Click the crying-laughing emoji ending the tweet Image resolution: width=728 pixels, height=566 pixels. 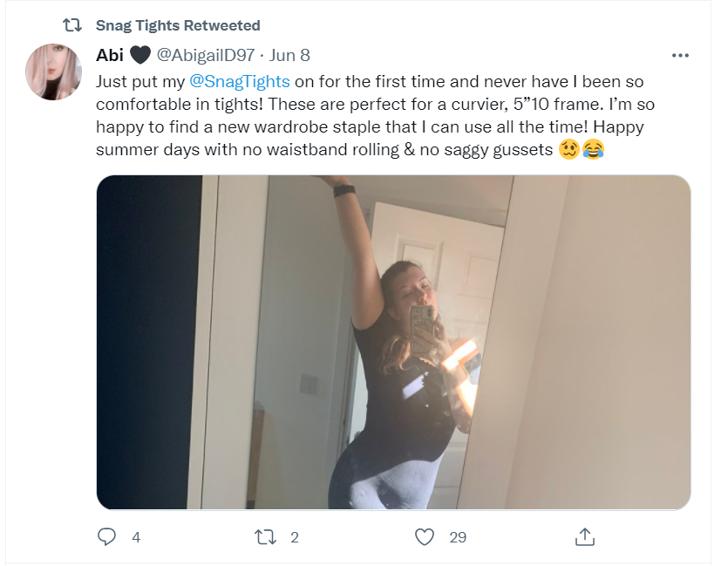point(594,150)
